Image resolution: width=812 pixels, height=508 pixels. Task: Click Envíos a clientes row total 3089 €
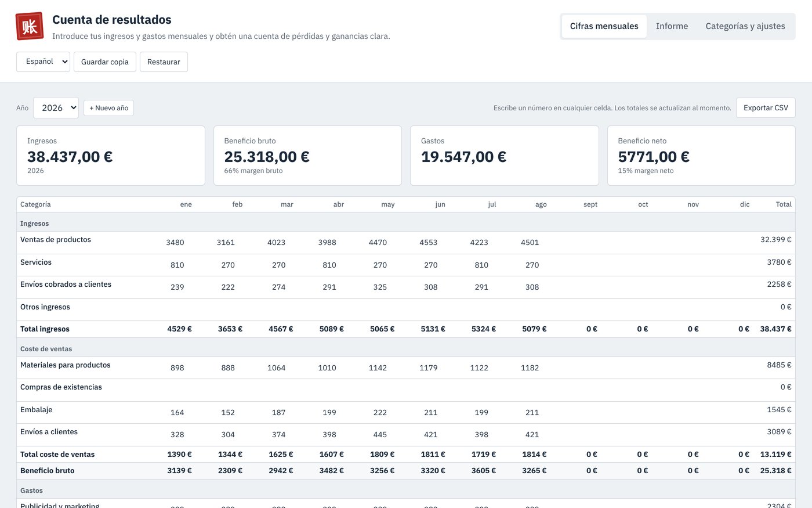pos(779,431)
